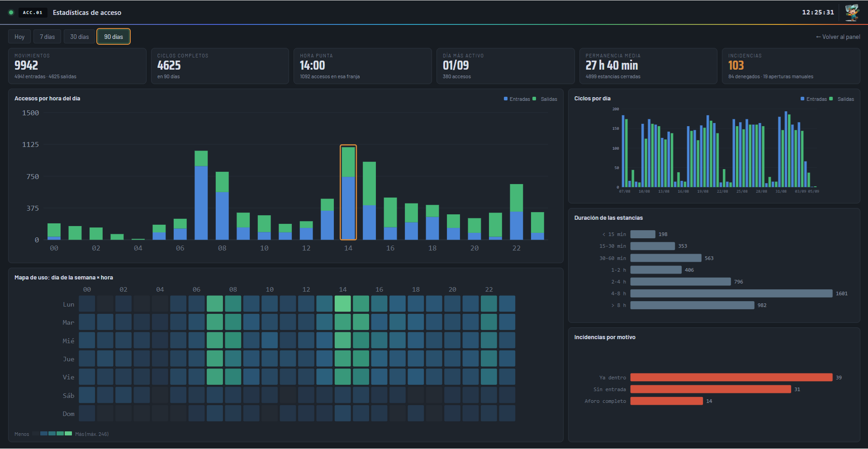Screen dimensions: 868x449
Task: Click the 'Estadísticas de acceso' page title
Action: pos(87,13)
